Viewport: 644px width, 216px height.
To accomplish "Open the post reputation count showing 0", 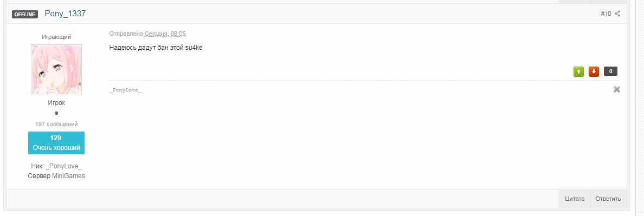I will point(610,71).
